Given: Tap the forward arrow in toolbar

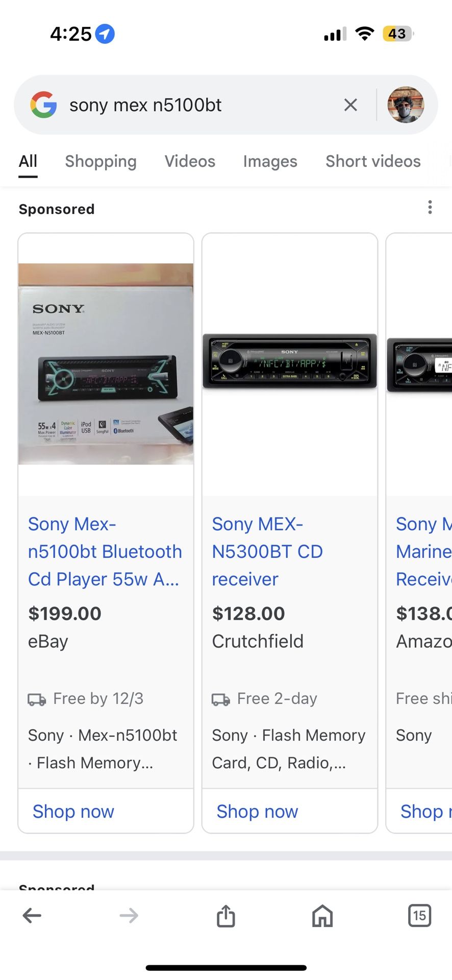Looking at the screenshot, I should coord(129,916).
